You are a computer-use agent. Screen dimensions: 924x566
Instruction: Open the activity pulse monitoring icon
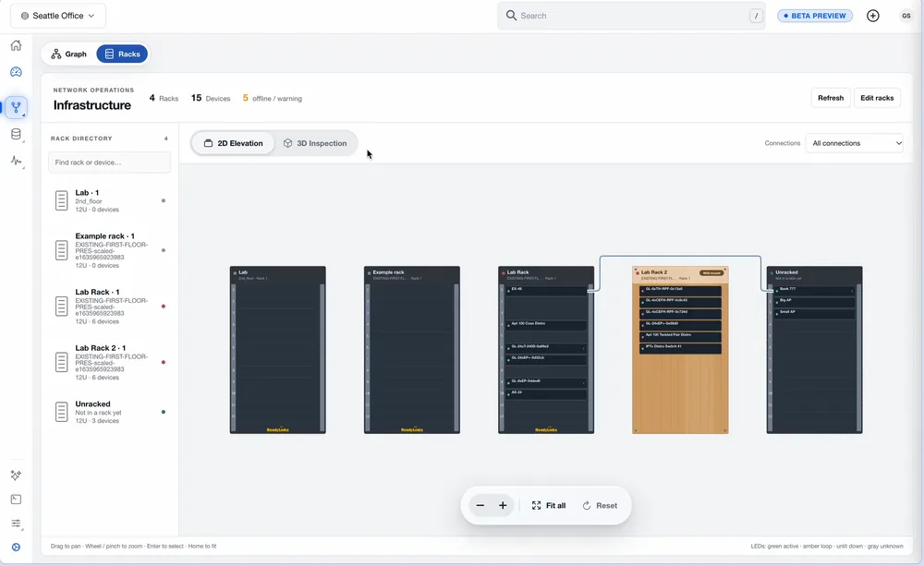[x=16, y=161]
